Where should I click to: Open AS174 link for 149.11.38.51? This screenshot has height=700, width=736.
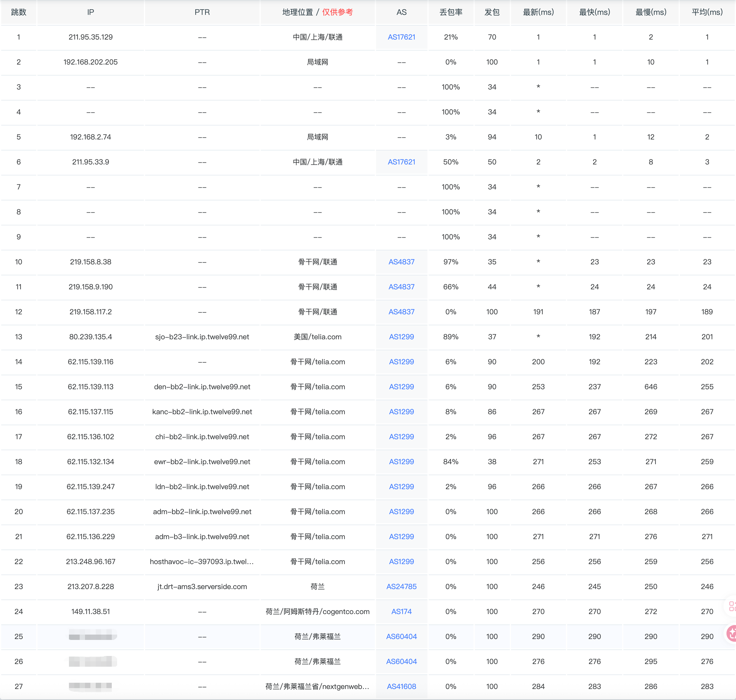tap(401, 612)
